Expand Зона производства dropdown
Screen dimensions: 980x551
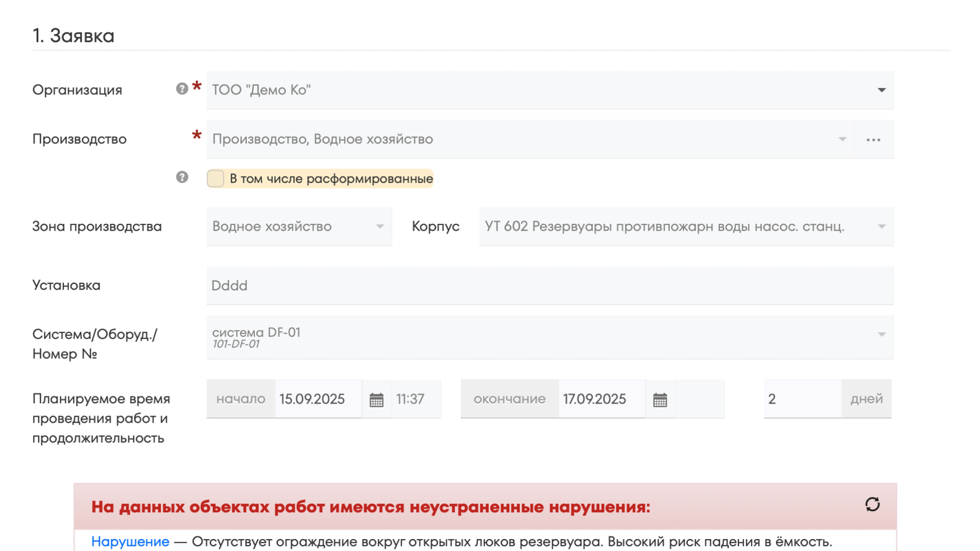pos(379,227)
